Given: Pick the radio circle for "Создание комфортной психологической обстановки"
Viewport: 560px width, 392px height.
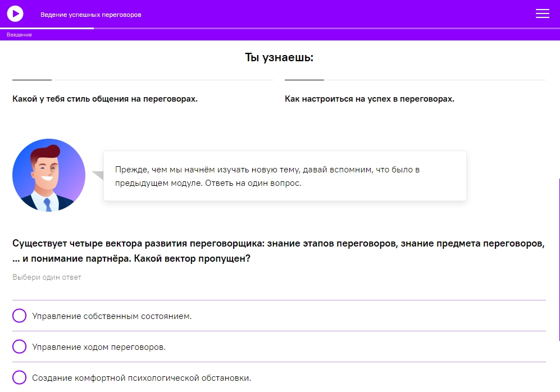Looking at the screenshot, I should click(20, 377).
